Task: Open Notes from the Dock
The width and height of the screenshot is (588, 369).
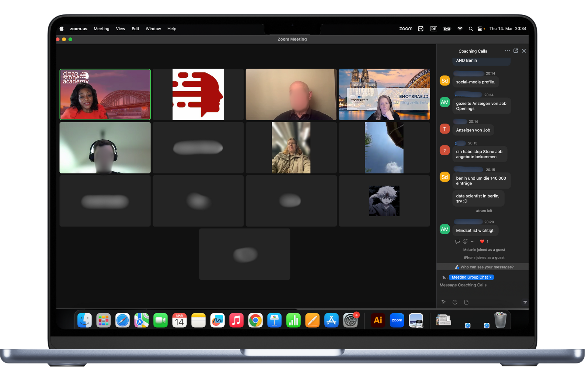Action: click(x=198, y=320)
